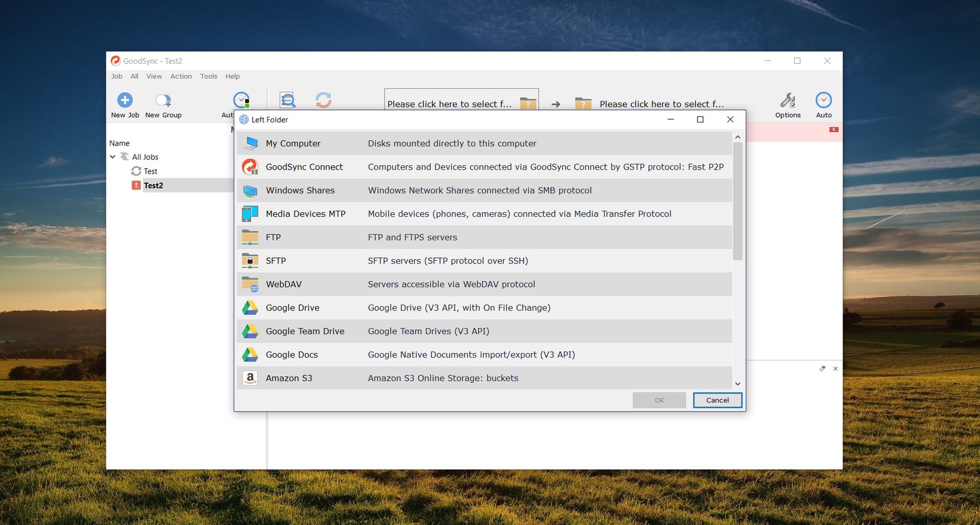Click the GoodSync Connect icon
Viewport: 980px width, 525px height.
[x=250, y=167]
